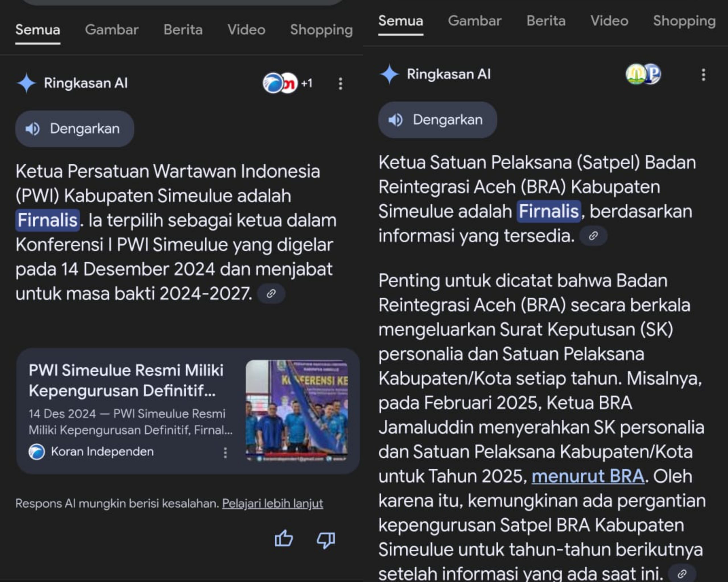Open article "PWI Simeulue Resmi Miliki Kepengurusan"
The width and height of the screenshot is (728, 582).
126,380
